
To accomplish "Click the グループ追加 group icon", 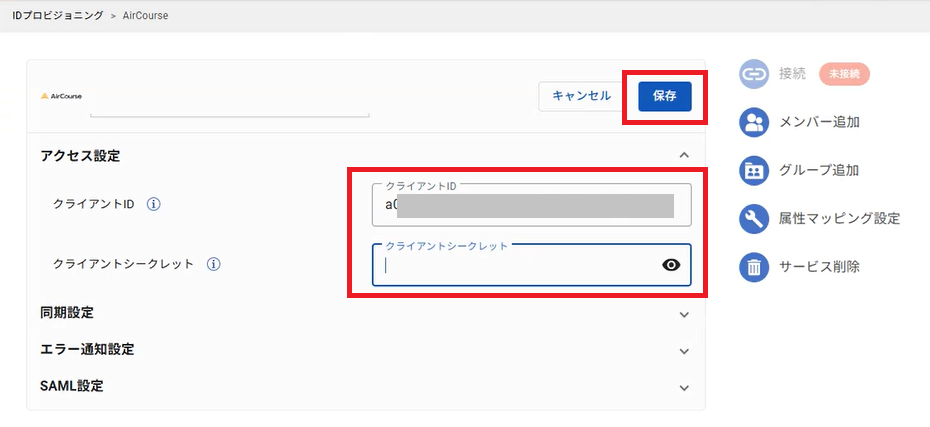I will tap(754, 171).
